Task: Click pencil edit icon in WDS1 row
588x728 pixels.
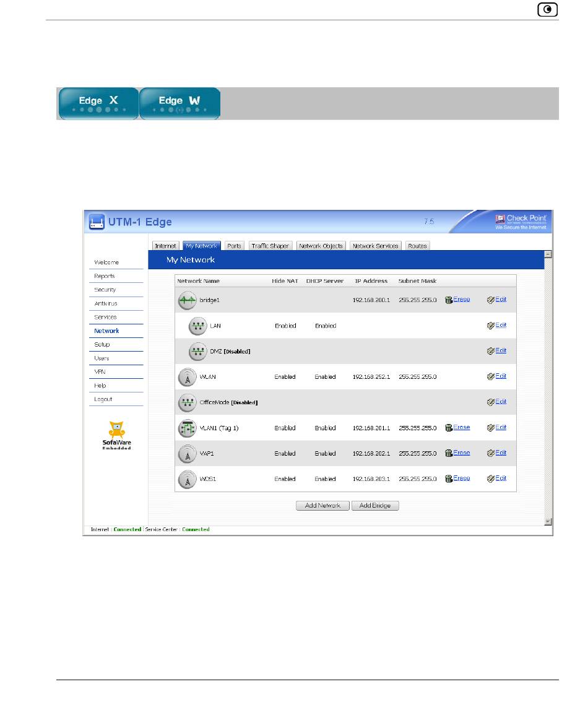Action: pos(491,479)
